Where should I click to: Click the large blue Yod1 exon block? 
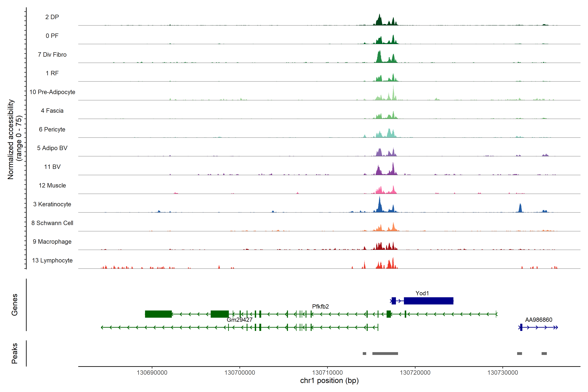tap(428, 301)
